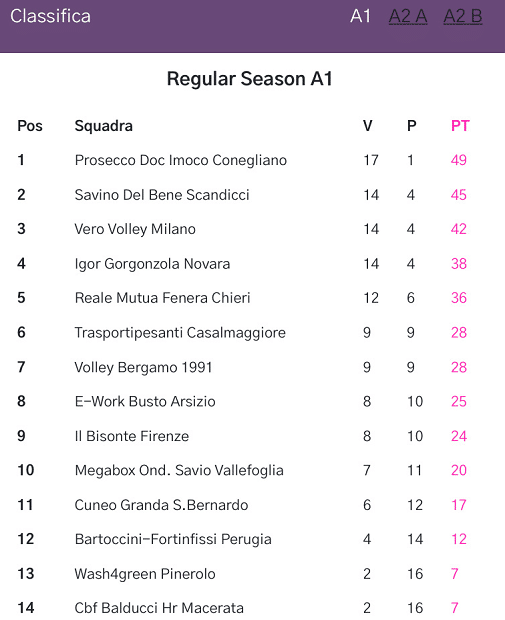Click the PT column header
This screenshot has height=620, width=505.
460,126
